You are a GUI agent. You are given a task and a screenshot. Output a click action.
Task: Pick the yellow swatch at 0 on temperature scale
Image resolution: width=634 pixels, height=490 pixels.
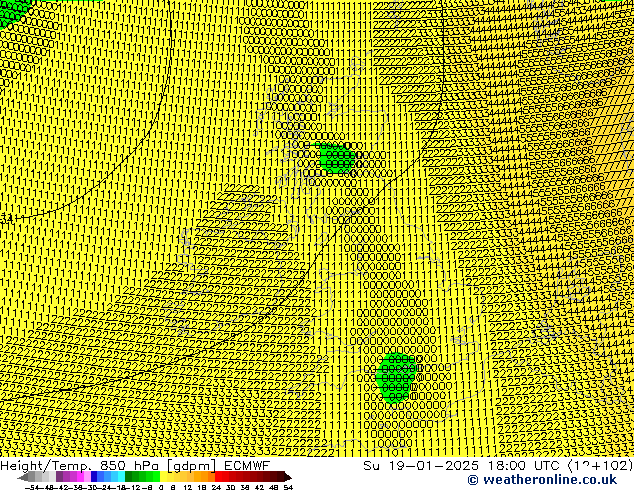(163, 477)
